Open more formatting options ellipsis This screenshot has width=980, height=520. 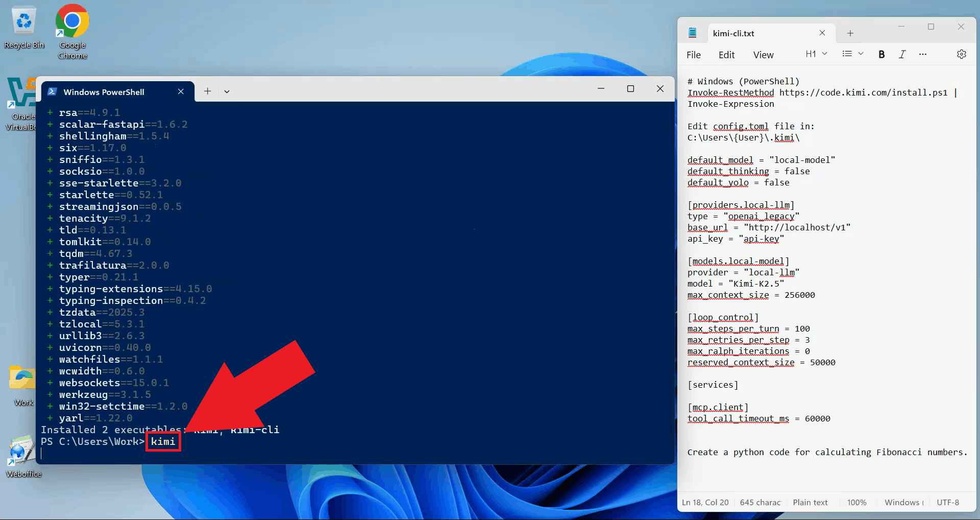click(923, 54)
